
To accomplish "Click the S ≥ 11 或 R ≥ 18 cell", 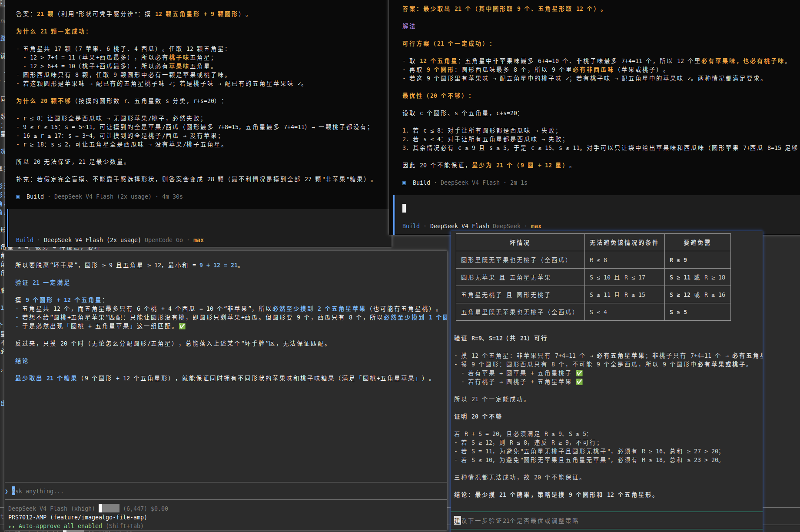I will click(697, 277).
